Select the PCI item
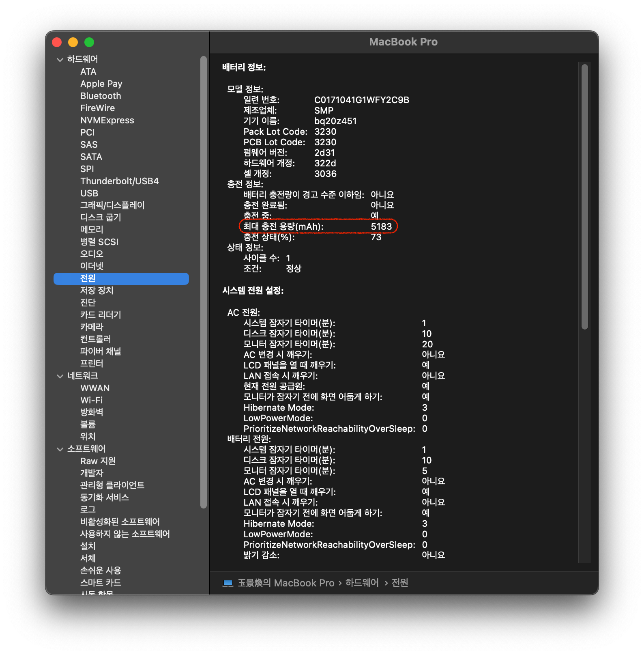 tap(87, 132)
